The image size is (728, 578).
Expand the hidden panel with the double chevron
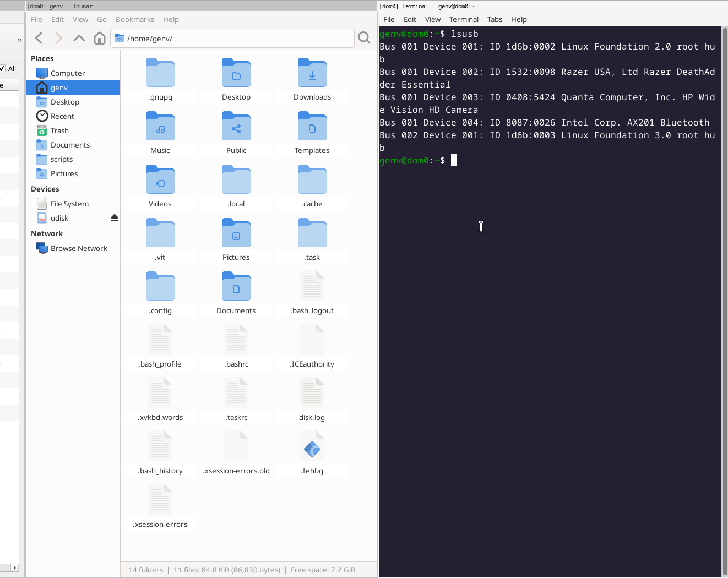click(x=19, y=40)
